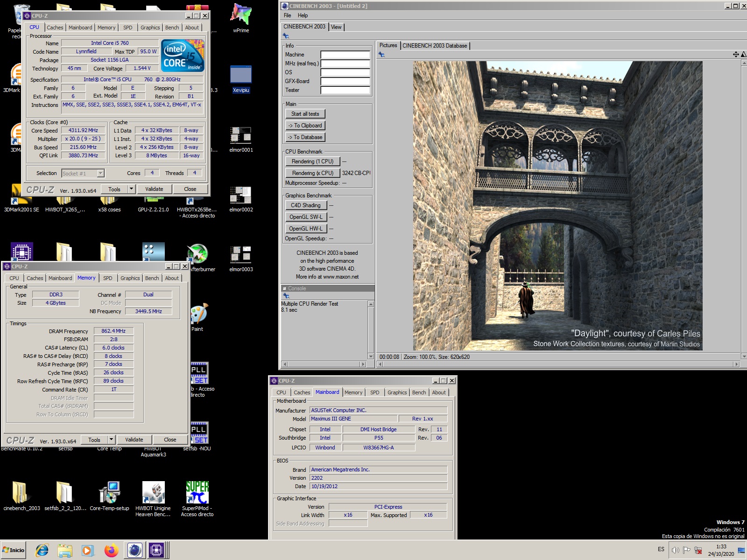Image resolution: width=747 pixels, height=560 pixels.
Task: Run the OpenGL HW-L benchmark
Action: coord(305,229)
